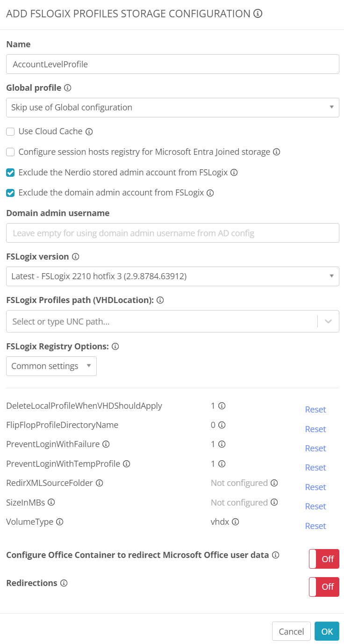Click info icon beside Use Cloud Cache
This screenshot has width=344, height=644.
pos(89,132)
